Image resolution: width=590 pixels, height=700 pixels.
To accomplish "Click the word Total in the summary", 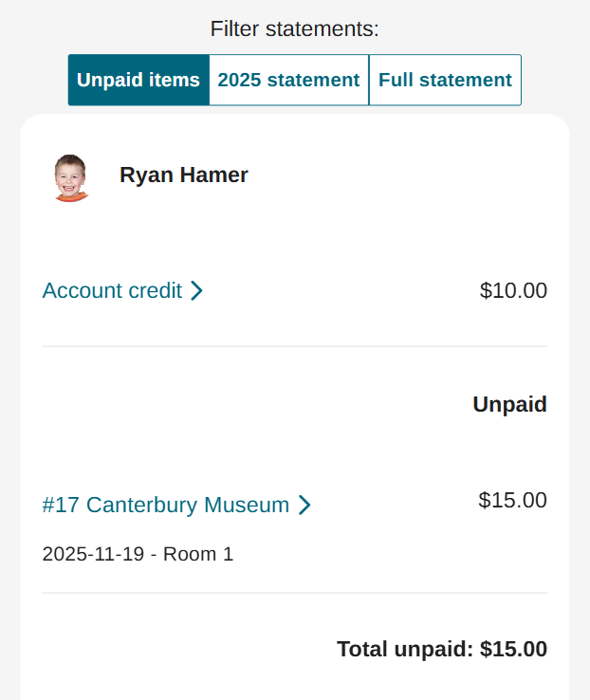I will pos(363,649).
